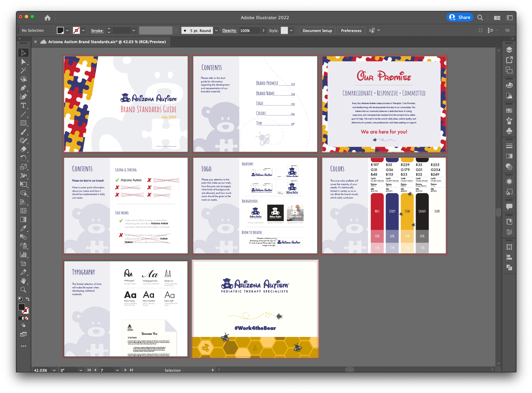Reset to default fill and stroke

point(20,299)
